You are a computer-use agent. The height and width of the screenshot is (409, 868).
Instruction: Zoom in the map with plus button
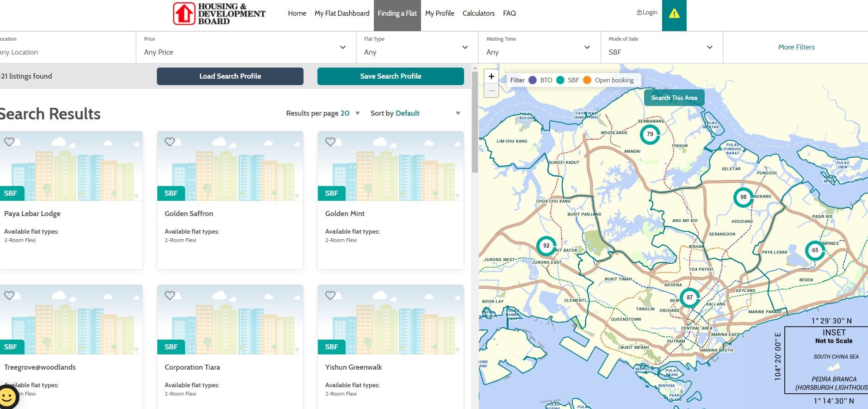(x=491, y=76)
